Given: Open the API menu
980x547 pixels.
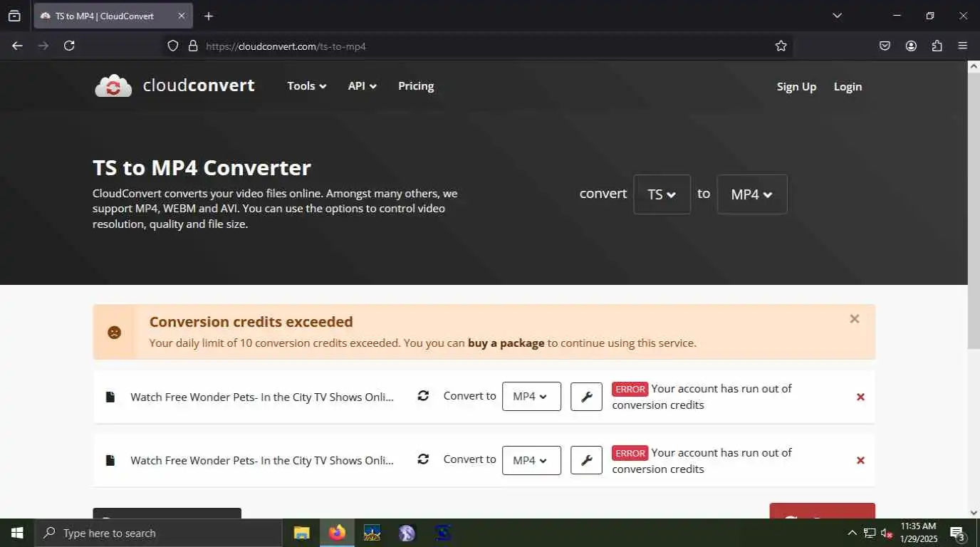Looking at the screenshot, I should click(x=363, y=85).
